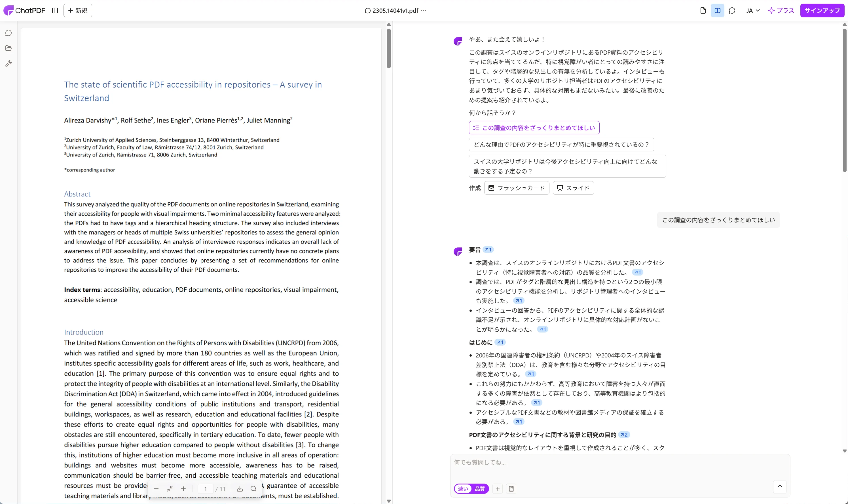The height and width of the screenshot is (504, 848).
Task: Open the API/tools wrench icon in sidebar
Action: pos(9,63)
